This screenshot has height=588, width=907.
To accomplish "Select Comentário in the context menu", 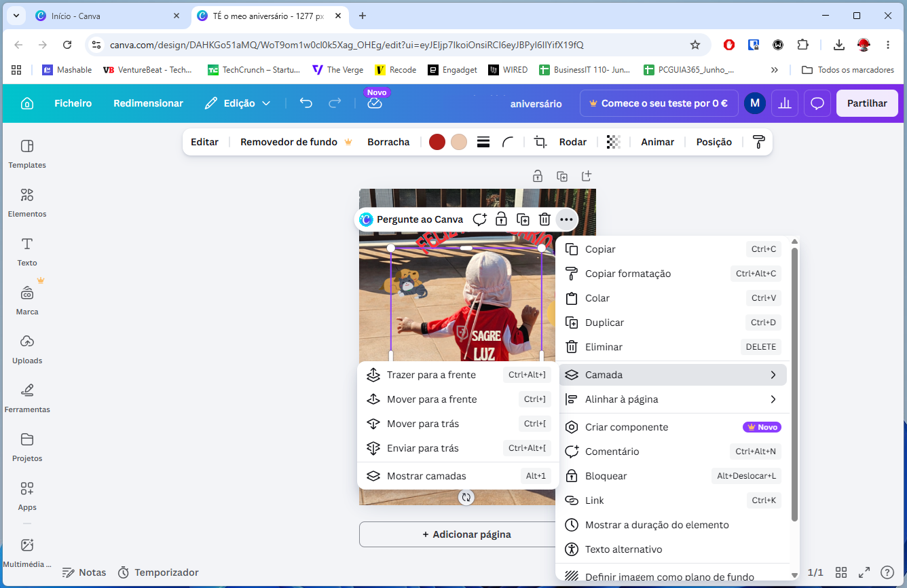I will [x=673, y=452].
